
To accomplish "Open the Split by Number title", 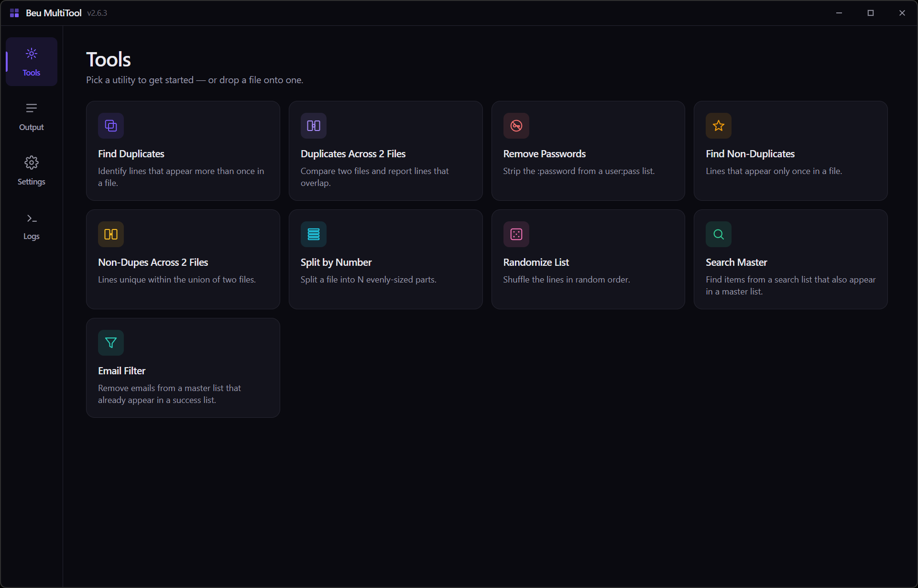I will pos(336,262).
